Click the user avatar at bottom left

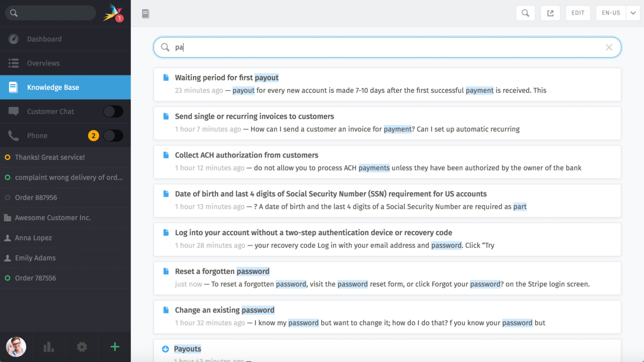pos(16,347)
